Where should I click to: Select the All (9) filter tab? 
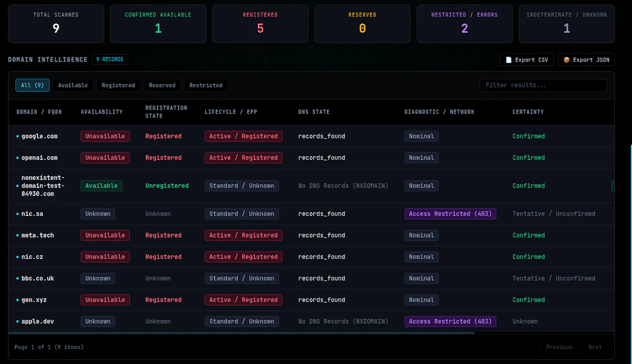coord(32,85)
